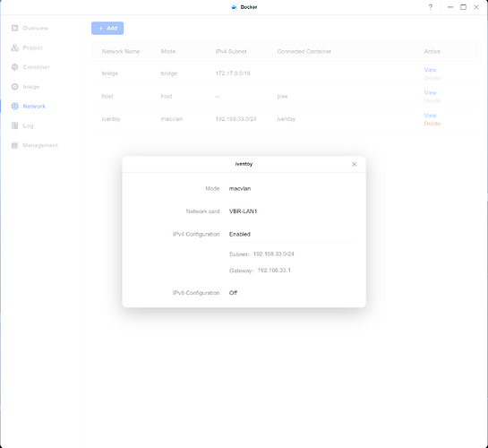Click the Gateway 192.168.33.1 value
This screenshot has width=488, height=448.
pos(274,271)
